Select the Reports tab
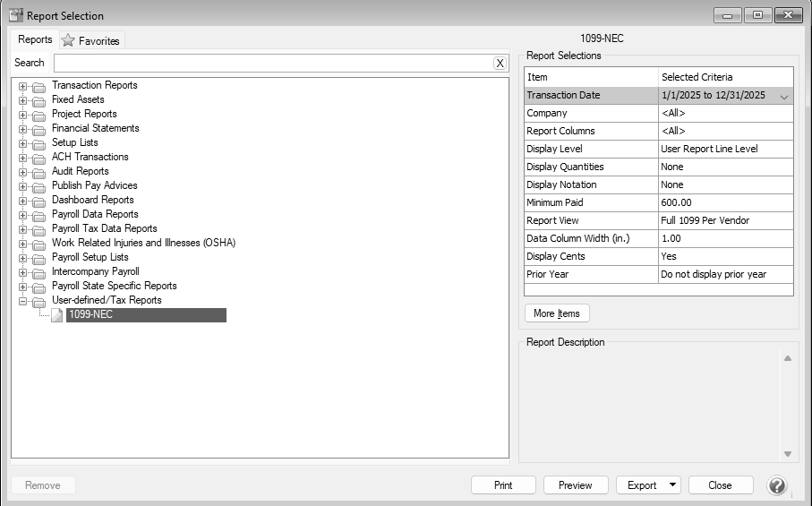 tap(35, 39)
